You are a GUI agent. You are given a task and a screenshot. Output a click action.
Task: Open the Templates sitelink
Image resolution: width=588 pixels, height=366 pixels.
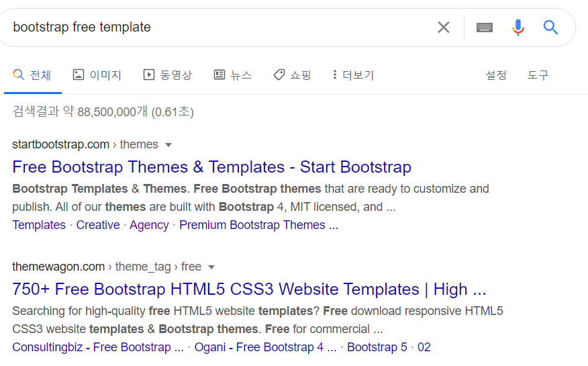[39, 225]
